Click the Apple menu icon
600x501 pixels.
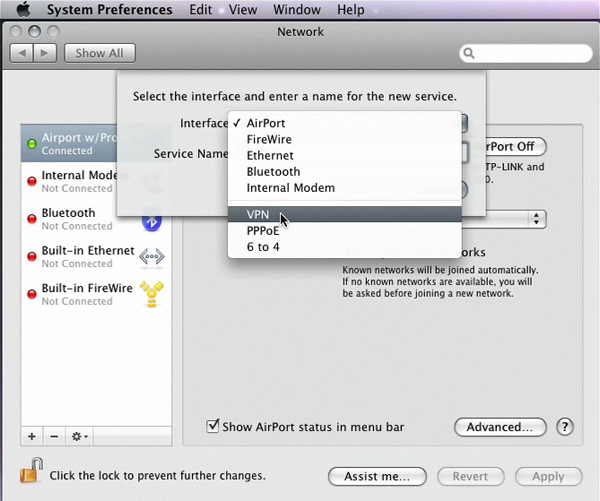tap(24, 10)
